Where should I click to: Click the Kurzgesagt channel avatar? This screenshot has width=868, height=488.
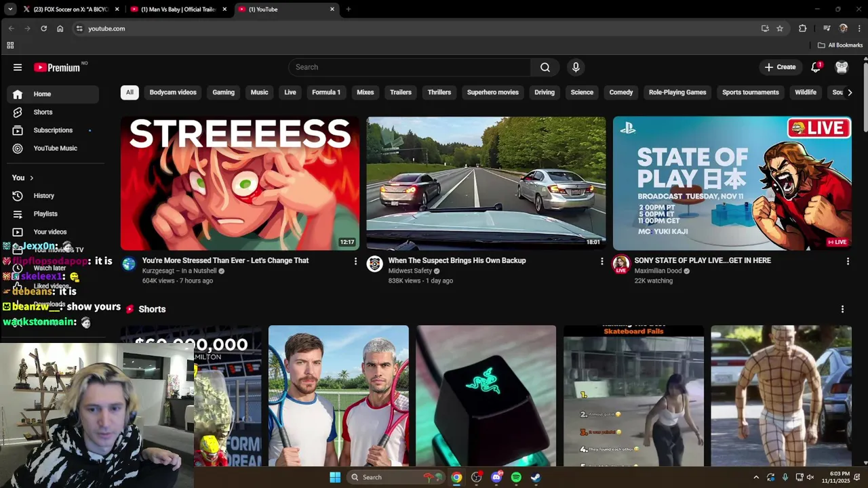pos(129,264)
